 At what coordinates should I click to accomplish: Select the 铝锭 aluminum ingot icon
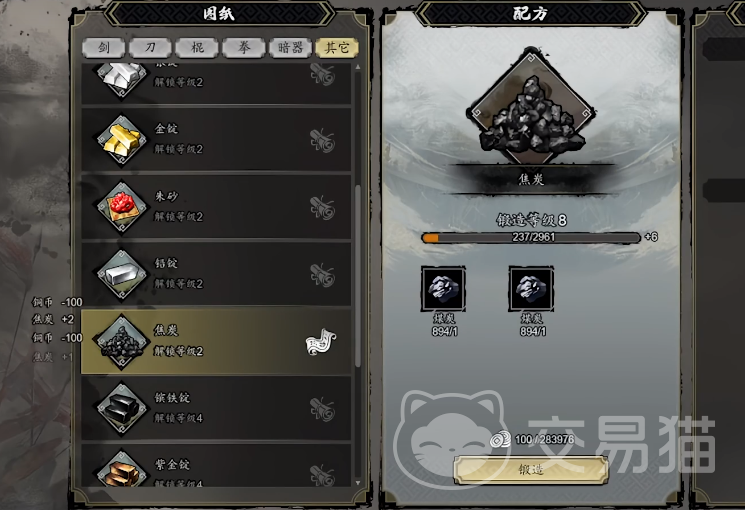122,274
